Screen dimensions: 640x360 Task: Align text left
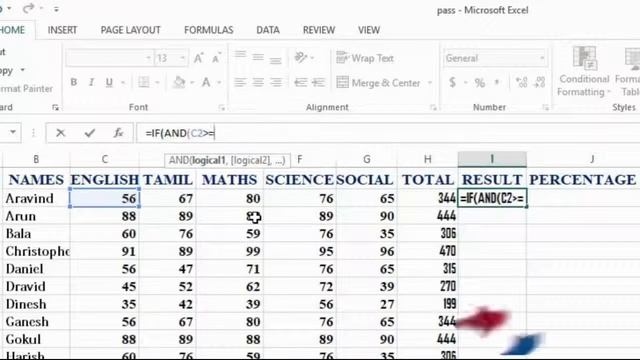click(240, 82)
